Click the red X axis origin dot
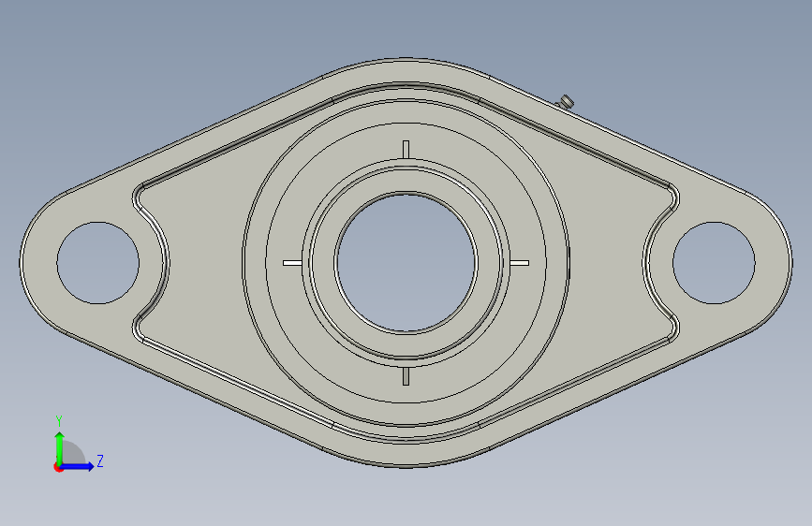812x526 pixels. point(58,467)
